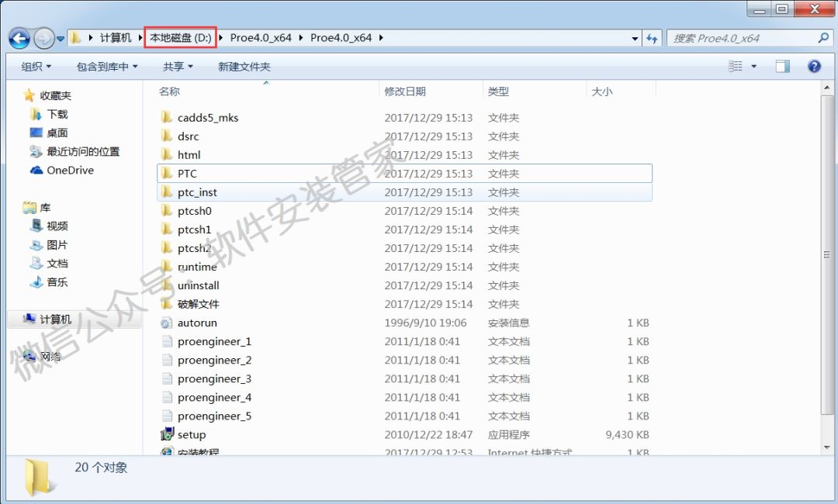The height and width of the screenshot is (504, 838).
Task: Sort by the 名称 column header
Action: pos(169,91)
